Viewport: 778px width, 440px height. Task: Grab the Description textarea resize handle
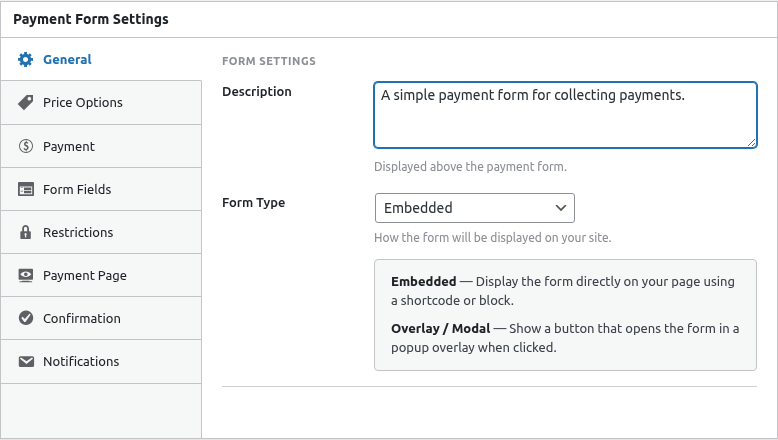coord(751,142)
